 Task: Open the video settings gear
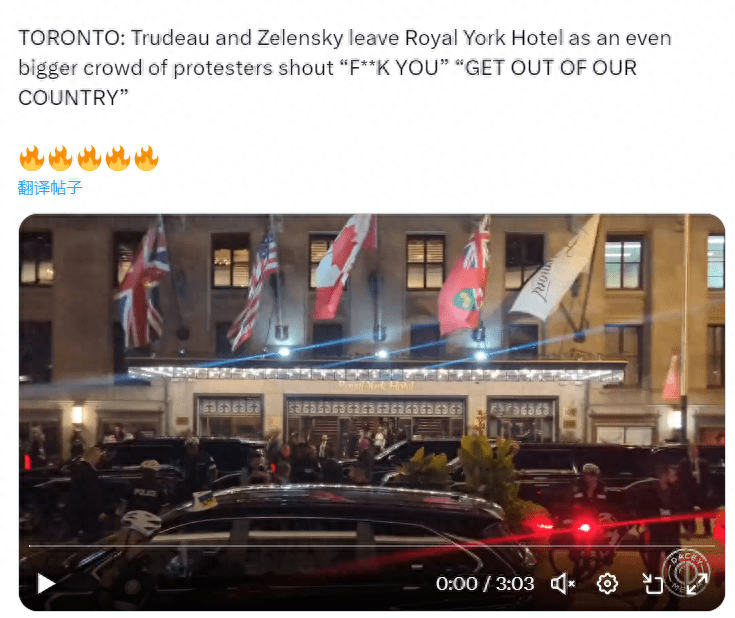[607, 584]
